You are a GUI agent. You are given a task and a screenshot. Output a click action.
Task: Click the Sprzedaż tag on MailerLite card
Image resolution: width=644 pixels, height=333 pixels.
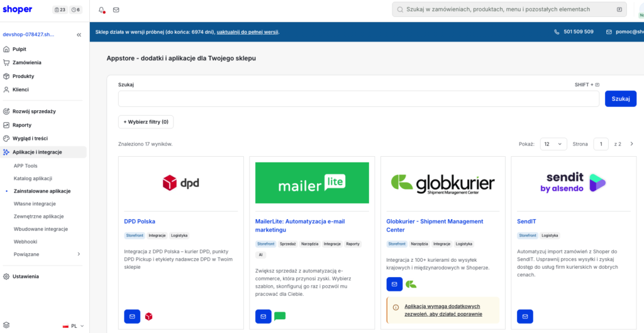pos(288,244)
